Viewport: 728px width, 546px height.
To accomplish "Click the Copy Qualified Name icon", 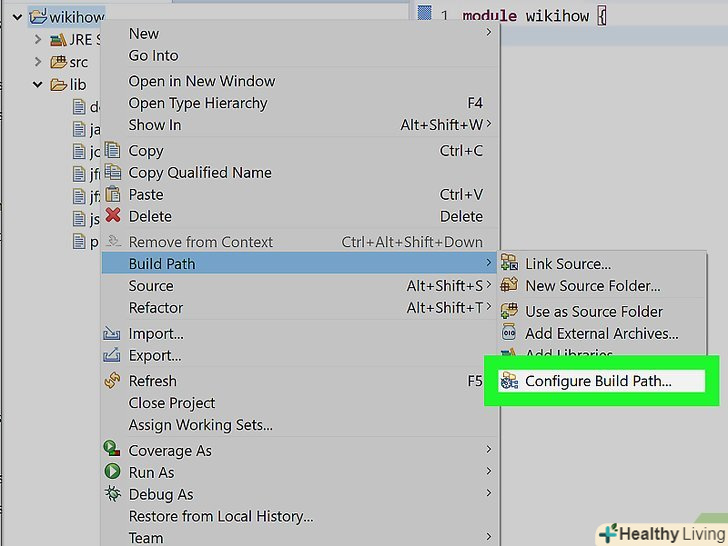I will click(x=112, y=172).
